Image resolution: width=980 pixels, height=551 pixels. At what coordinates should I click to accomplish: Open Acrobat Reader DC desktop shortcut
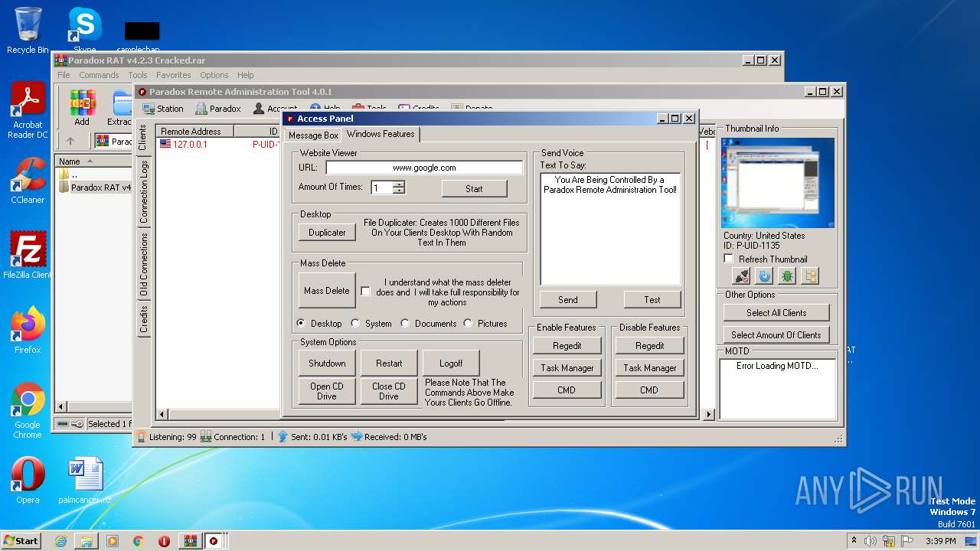[28, 111]
